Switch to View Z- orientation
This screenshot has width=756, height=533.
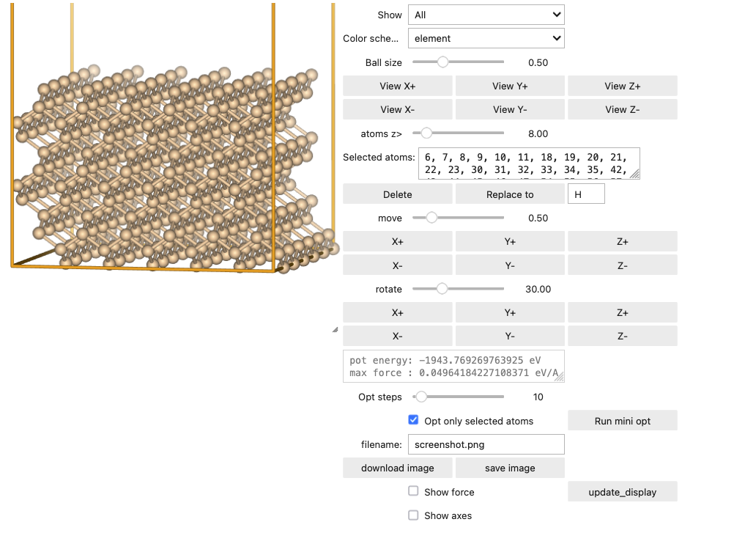point(622,109)
